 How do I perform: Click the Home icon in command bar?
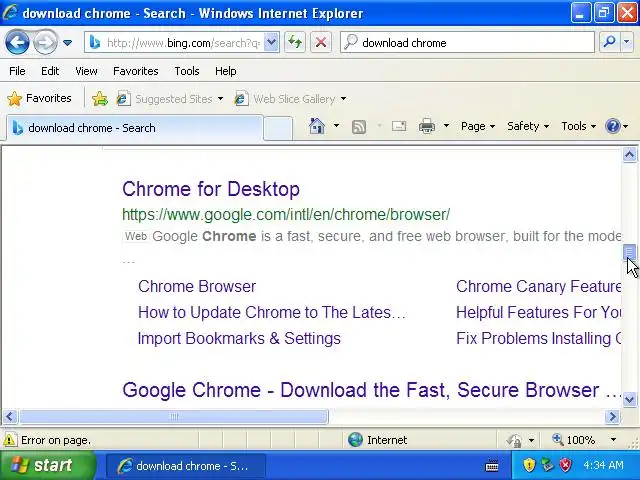pyautogui.click(x=317, y=126)
